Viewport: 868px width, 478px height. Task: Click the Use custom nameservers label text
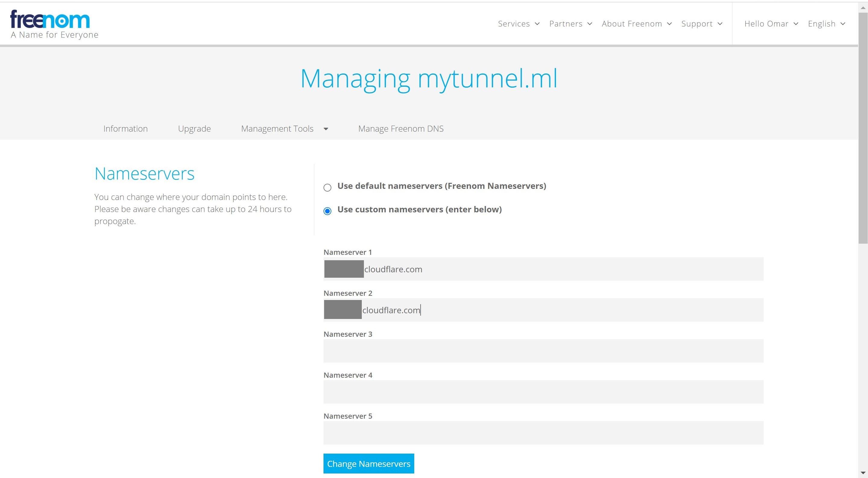419,209
